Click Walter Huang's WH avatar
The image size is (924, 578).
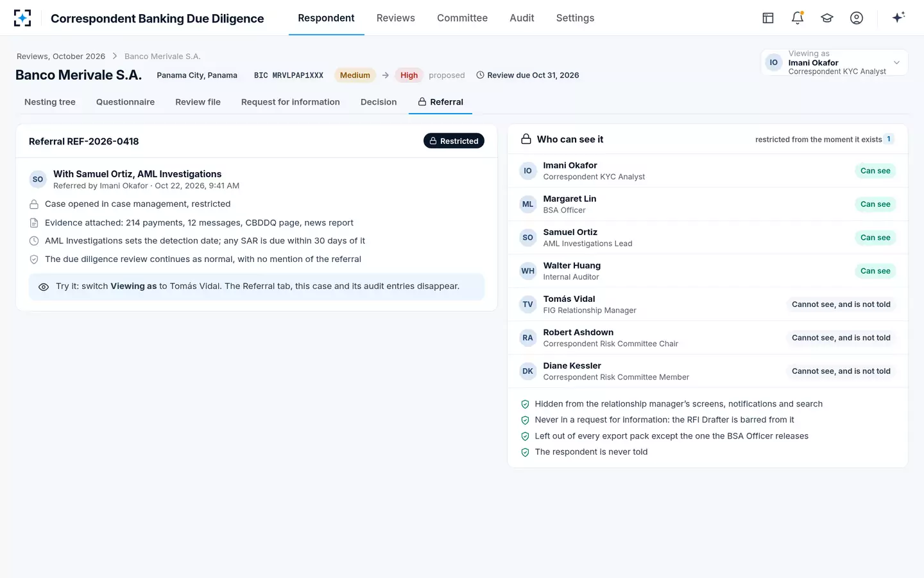(527, 271)
